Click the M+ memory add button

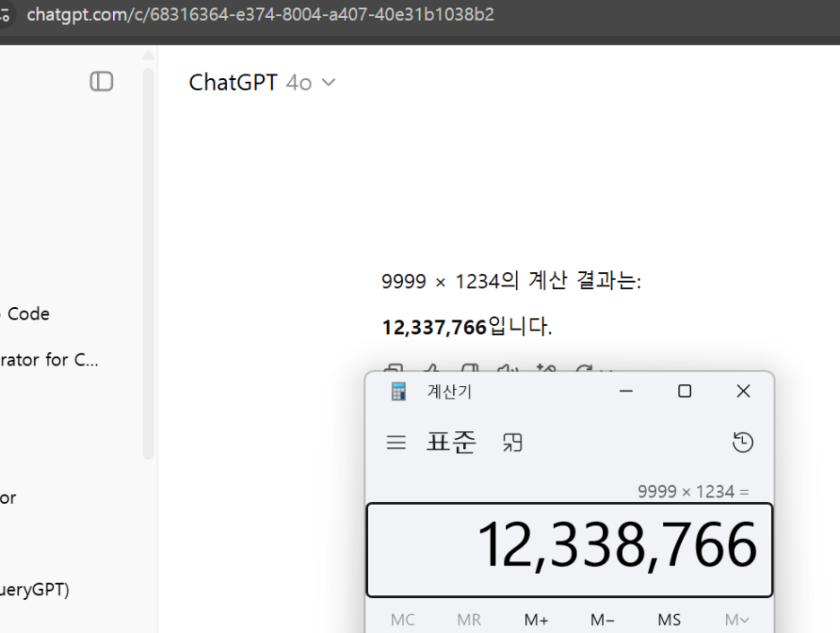point(537,620)
